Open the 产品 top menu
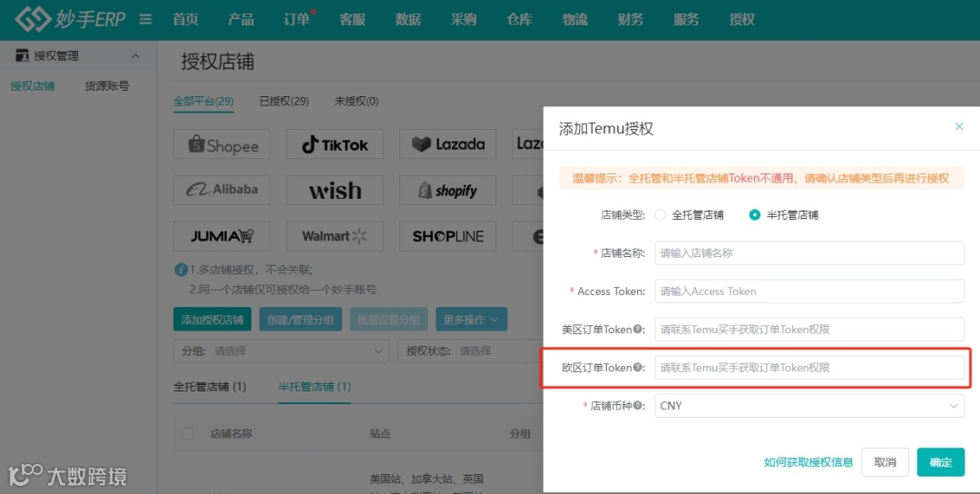Screen dimensions: 980x494 coord(241,19)
